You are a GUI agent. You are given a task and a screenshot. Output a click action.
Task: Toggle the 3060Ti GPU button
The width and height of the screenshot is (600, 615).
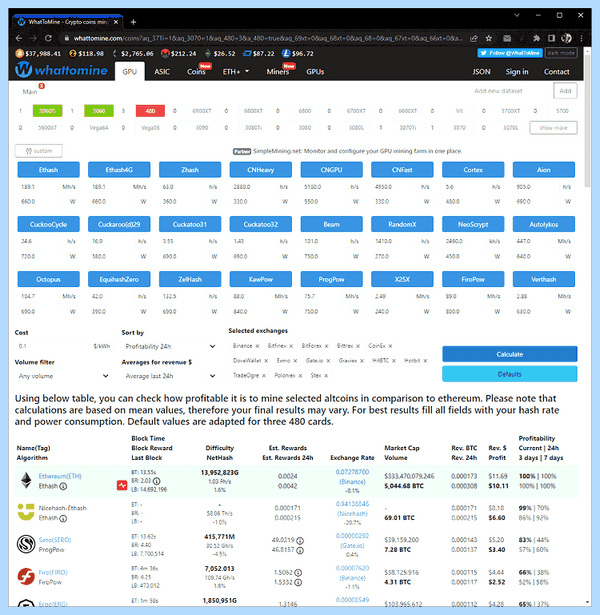pyautogui.click(x=47, y=111)
